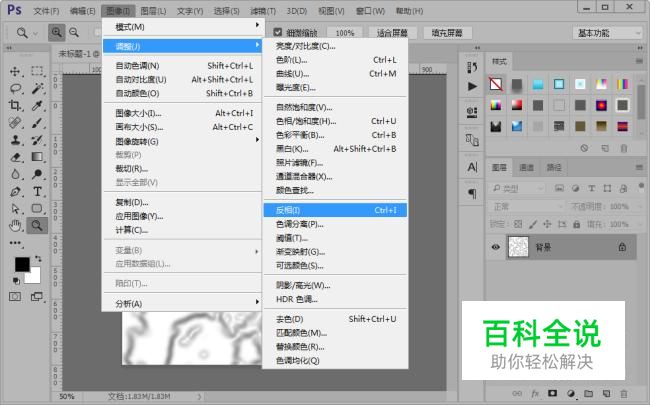Click the 背景 layer thumbnail

[518, 247]
